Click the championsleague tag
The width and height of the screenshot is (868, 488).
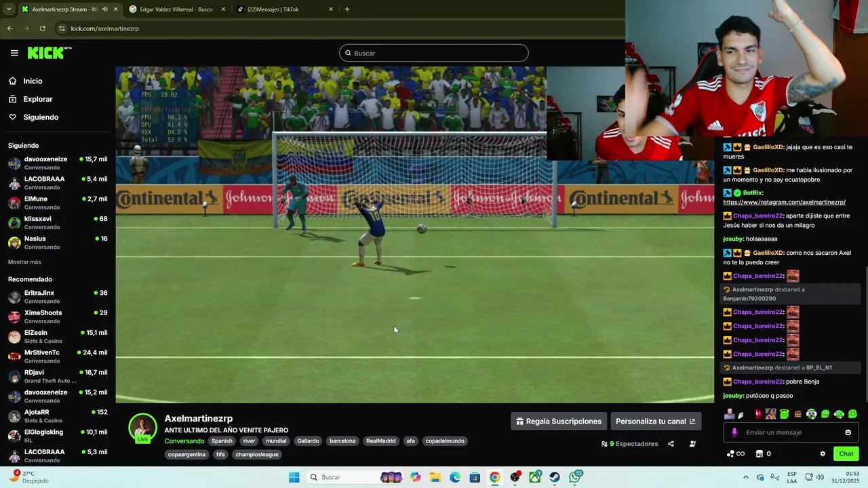[x=257, y=454]
